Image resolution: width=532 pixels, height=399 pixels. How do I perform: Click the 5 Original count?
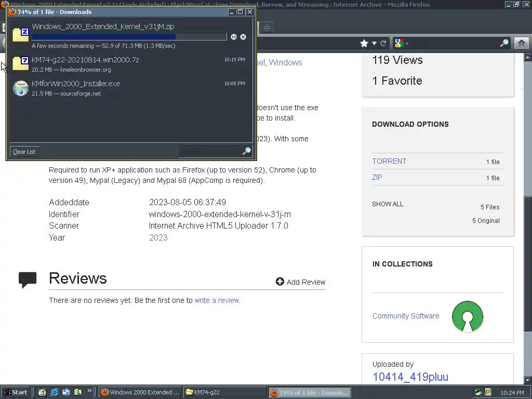[x=486, y=220]
